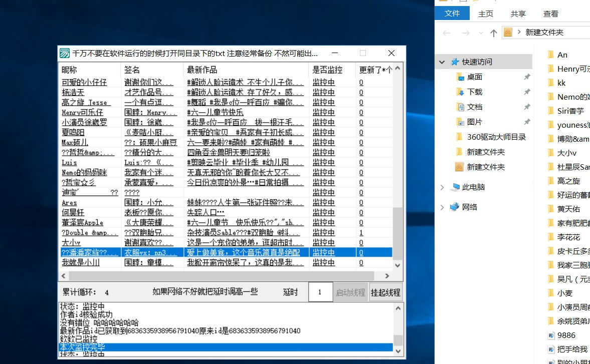The height and width of the screenshot is (364, 590).
Task: Select the 我就是小川 row
Action: pos(226,262)
